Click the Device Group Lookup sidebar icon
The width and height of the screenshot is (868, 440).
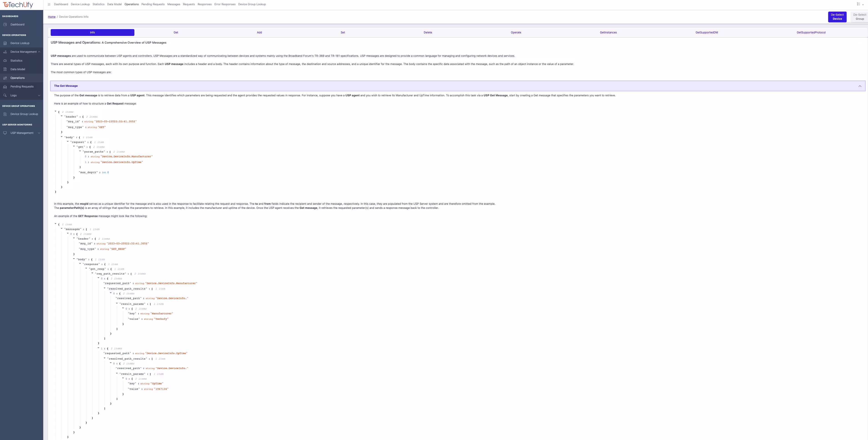point(5,114)
